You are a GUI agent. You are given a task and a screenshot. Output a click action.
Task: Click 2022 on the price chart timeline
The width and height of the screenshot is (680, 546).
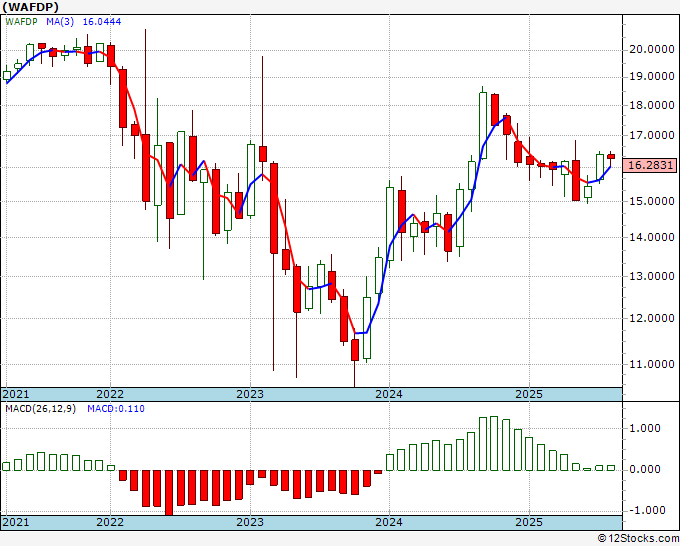[x=110, y=394]
